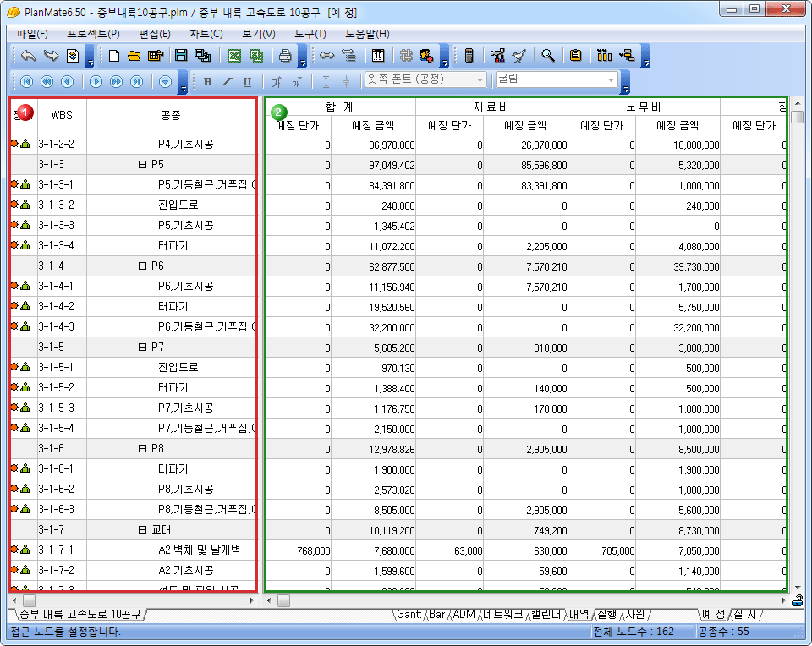Click the Print icon in toolbar
The width and height of the screenshot is (812, 646).
pos(285,56)
